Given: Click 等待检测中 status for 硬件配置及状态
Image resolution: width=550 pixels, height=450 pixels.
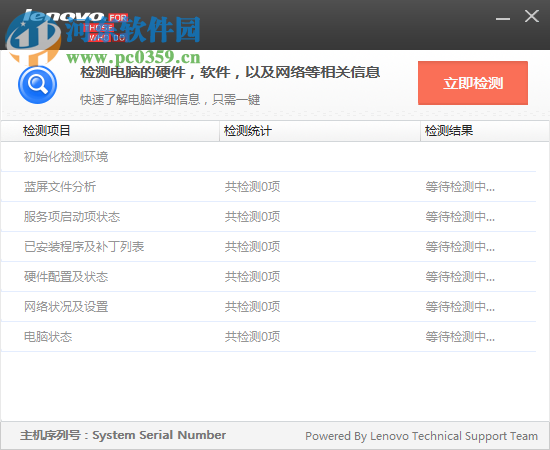Looking at the screenshot, I should (460, 277).
